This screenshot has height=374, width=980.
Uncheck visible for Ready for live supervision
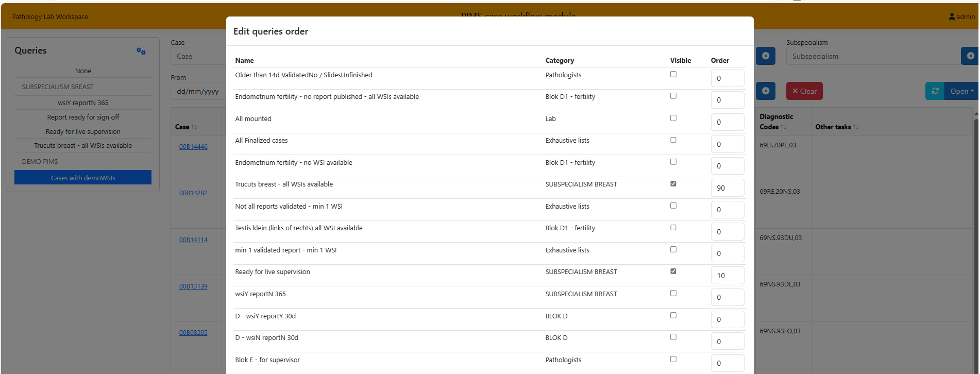tap(673, 271)
